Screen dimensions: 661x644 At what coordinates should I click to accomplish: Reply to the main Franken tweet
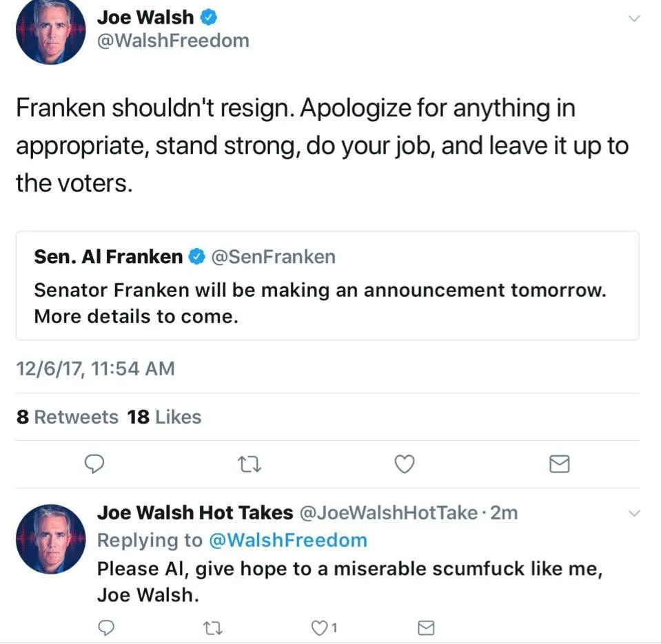tap(94, 466)
